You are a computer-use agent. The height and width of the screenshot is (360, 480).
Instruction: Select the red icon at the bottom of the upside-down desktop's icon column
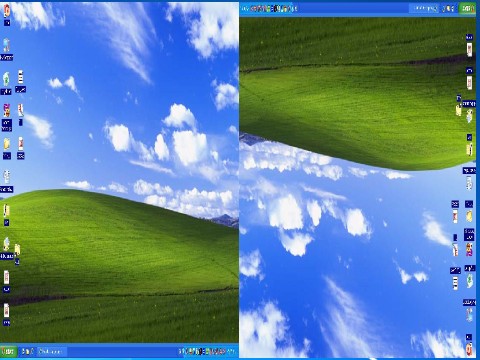469,349
